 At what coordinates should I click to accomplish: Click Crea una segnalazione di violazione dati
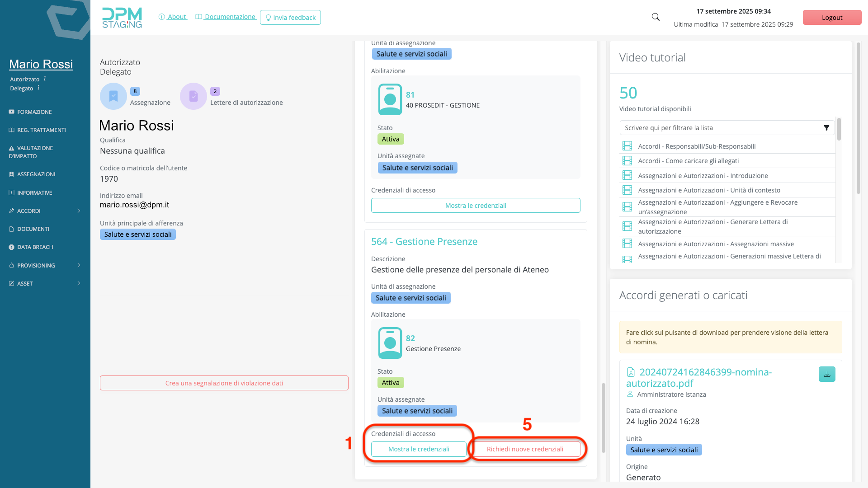(224, 383)
